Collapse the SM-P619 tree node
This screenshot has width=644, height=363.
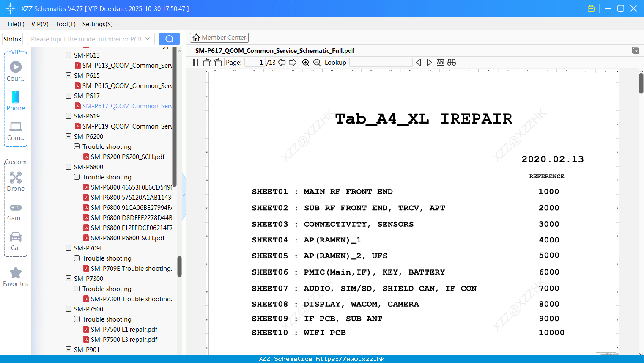(x=69, y=116)
